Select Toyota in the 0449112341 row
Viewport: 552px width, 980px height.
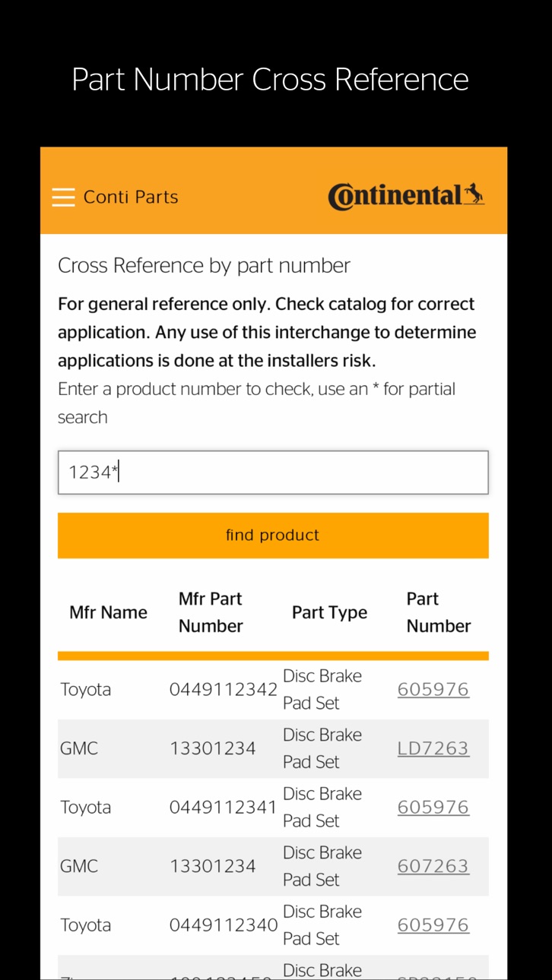click(x=86, y=807)
